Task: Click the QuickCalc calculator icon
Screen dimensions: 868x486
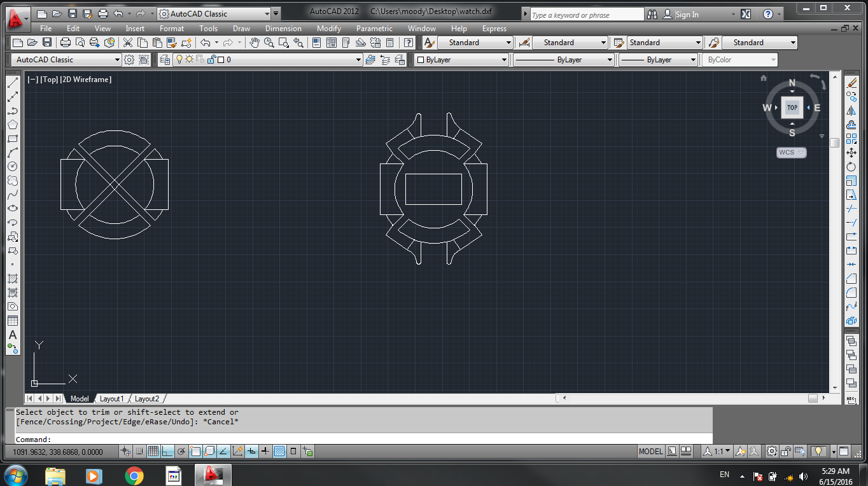Action: coord(390,43)
